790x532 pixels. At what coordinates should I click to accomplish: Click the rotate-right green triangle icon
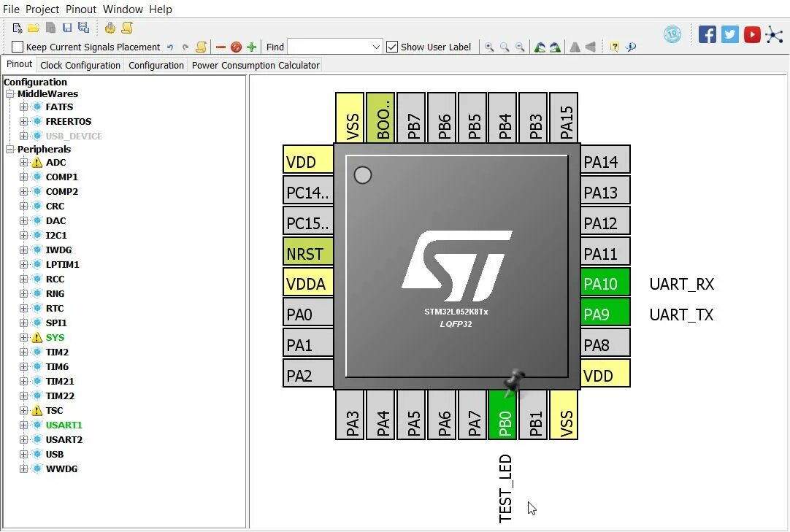coord(555,47)
